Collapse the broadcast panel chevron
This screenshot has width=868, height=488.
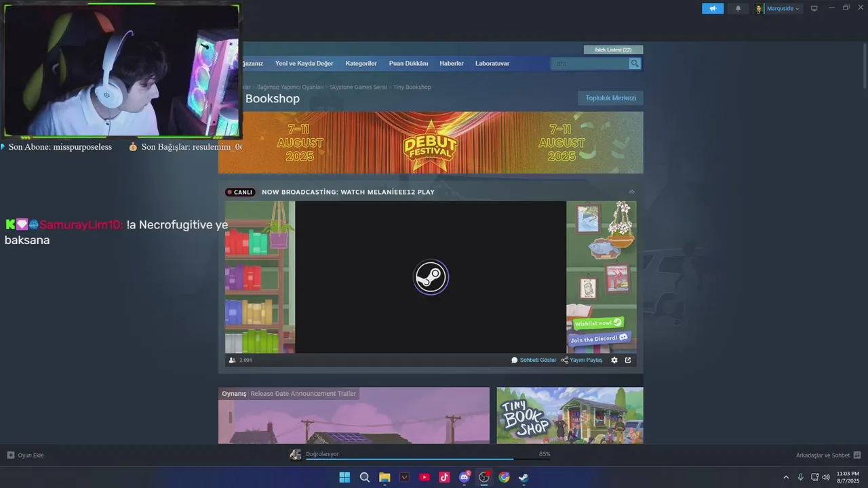pos(631,192)
